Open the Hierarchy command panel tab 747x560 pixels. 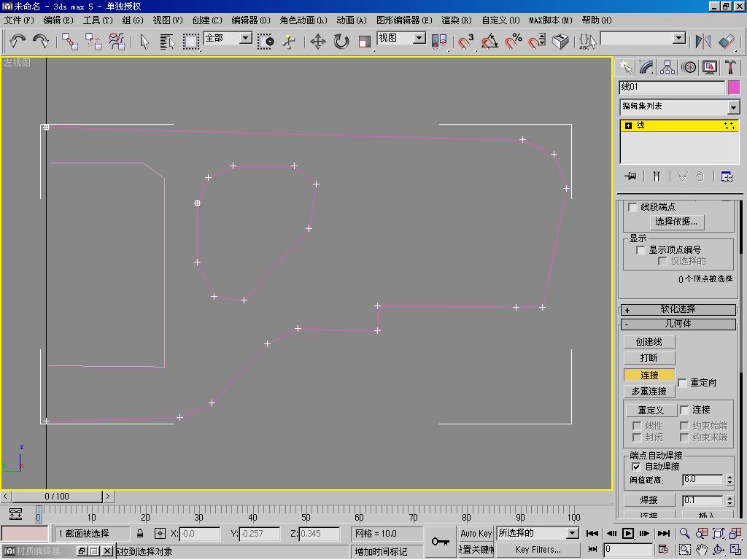(667, 68)
